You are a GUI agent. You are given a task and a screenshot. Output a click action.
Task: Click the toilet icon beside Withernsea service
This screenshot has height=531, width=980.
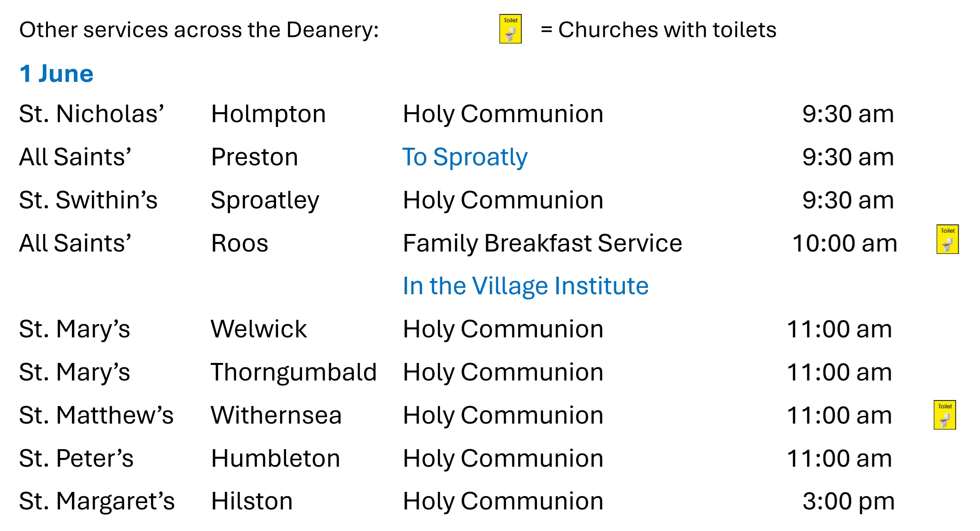click(944, 415)
